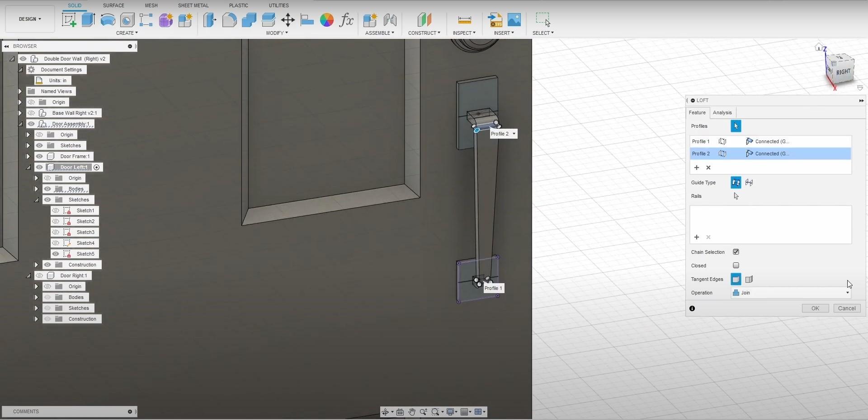Select Sketch4 in the browser tree

[x=85, y=243]
